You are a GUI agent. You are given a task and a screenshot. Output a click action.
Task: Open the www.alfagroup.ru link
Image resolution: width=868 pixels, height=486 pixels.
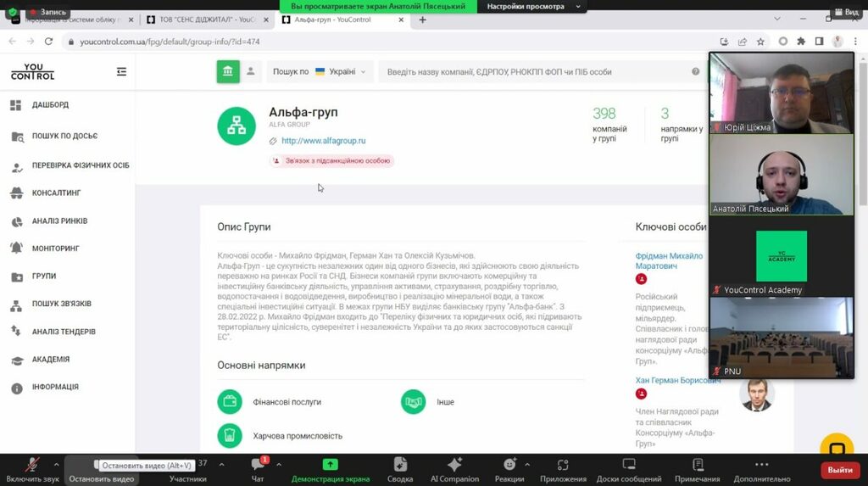click(323, 141)
